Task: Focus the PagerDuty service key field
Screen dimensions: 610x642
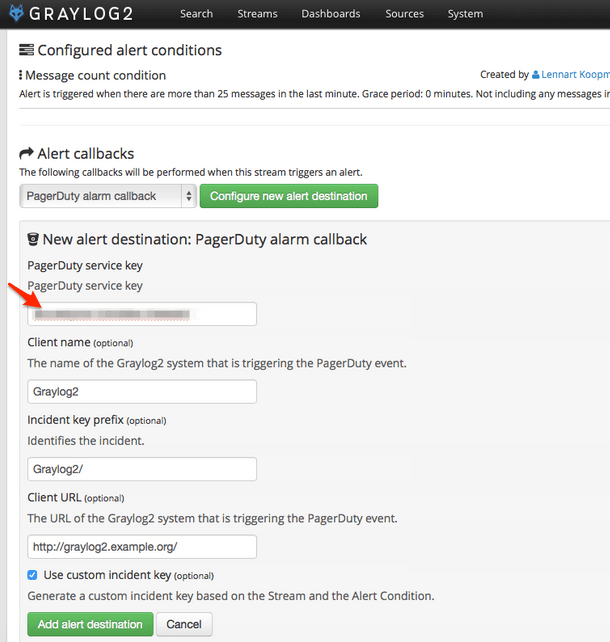Action: coord(142,314)
